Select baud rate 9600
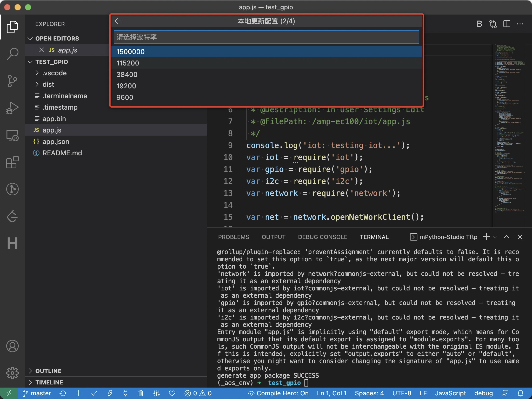This screenshot has width=532, height=399. pyautogui.click(x=267, y=97)
